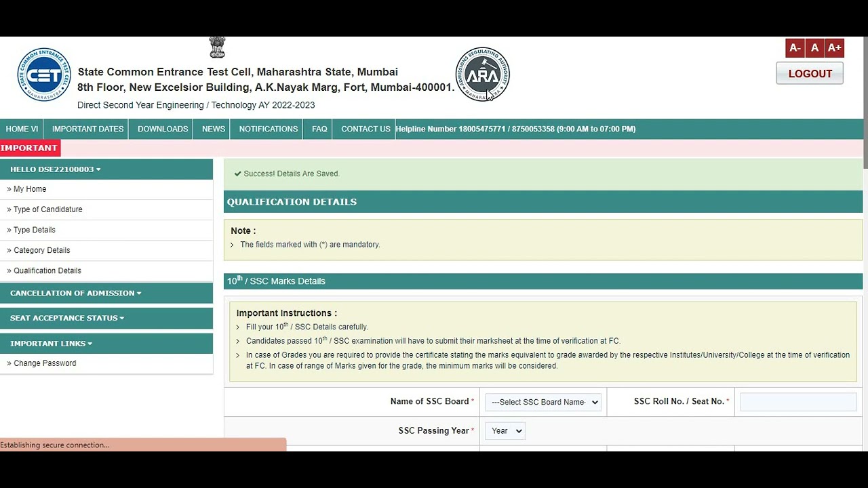Click the ARA Admissions Regulating Authority logo
The height and width of the screenshot is (488, 868).
tap(483, 74)
